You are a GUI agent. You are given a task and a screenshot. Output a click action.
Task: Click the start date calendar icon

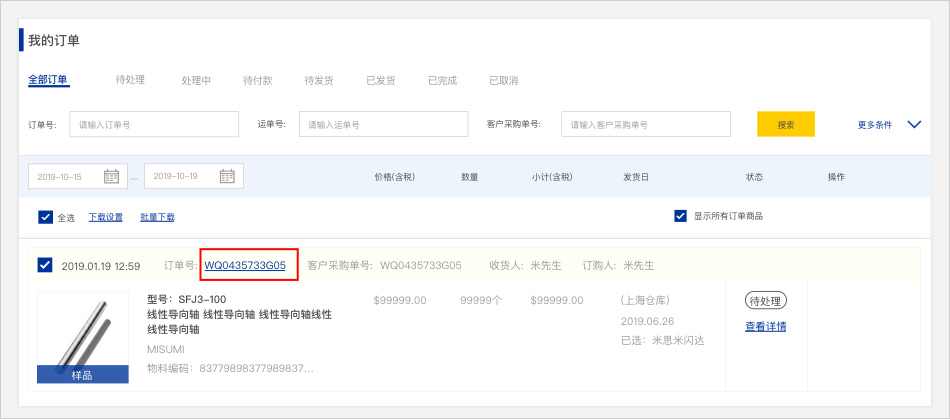(111, 177)
